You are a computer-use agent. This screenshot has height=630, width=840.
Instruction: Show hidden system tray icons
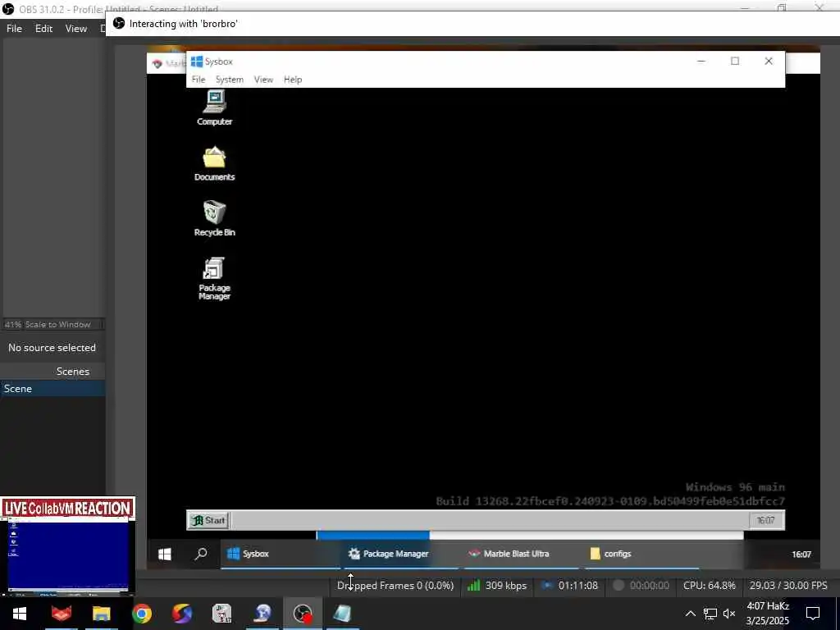click(690, 614)
